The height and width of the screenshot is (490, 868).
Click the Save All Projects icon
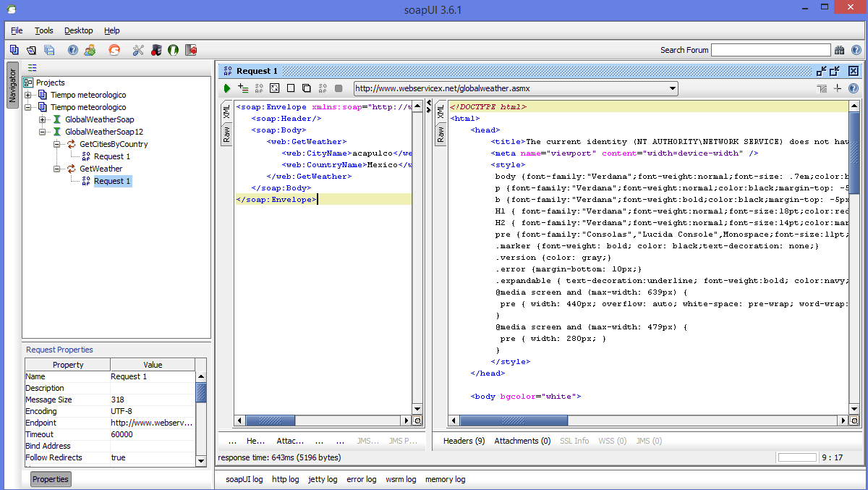49,50
